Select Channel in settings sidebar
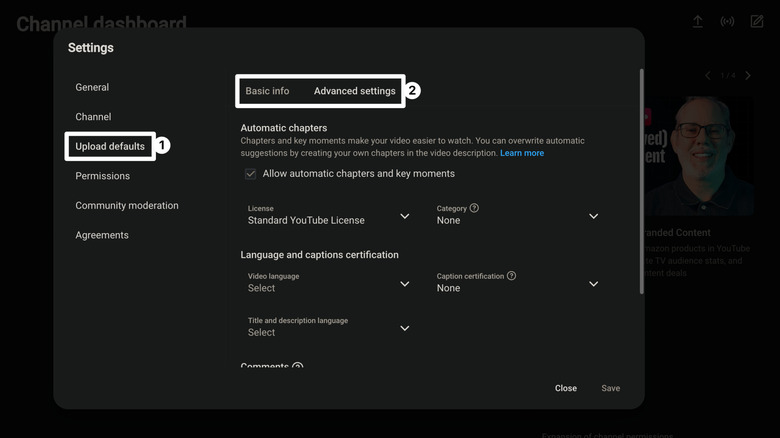 pos(93,116)
